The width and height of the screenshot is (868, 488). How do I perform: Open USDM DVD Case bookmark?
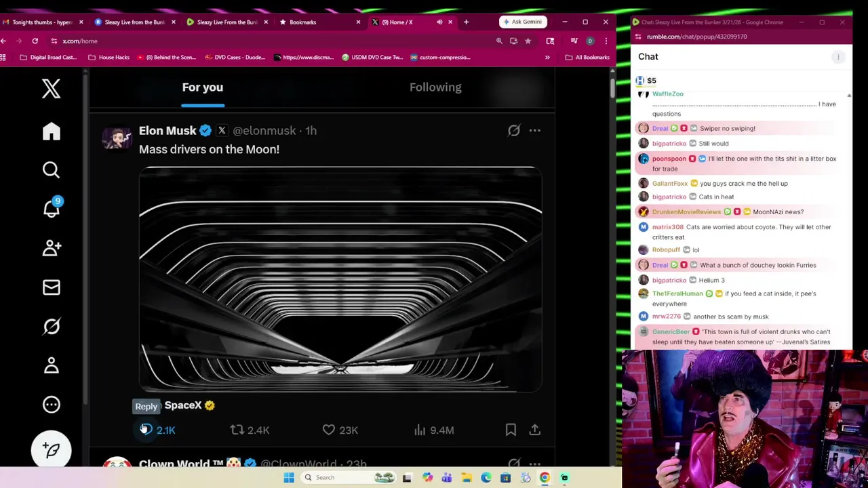click(372, 57)
